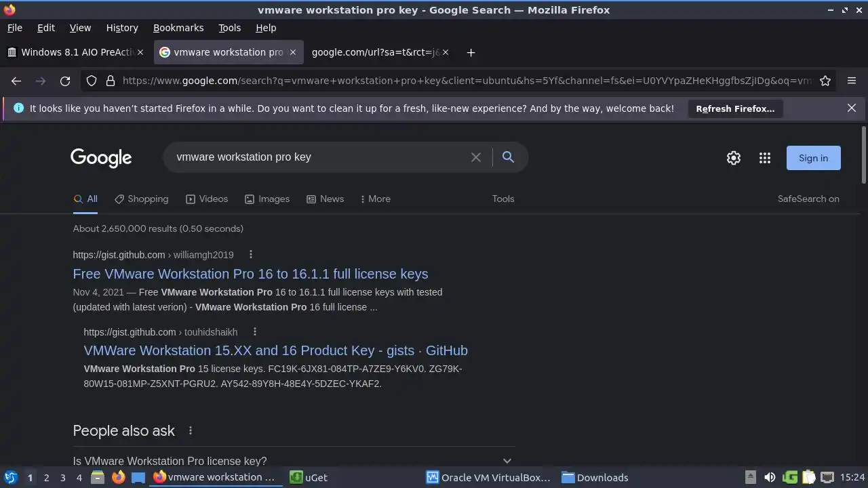
Task: Open the Bookmarks menu
Action: [x=178, y=28]
